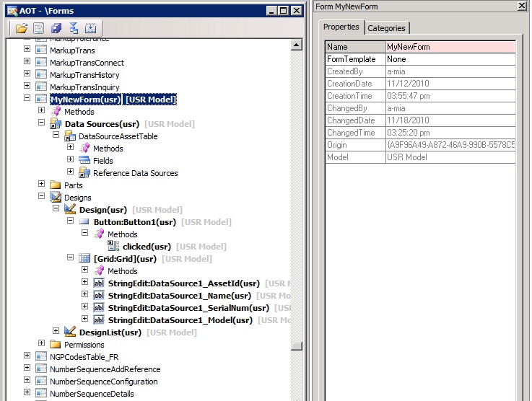Click the Parts folder icon
This screenshot has width=532, height=401.
tap(56, 185)
